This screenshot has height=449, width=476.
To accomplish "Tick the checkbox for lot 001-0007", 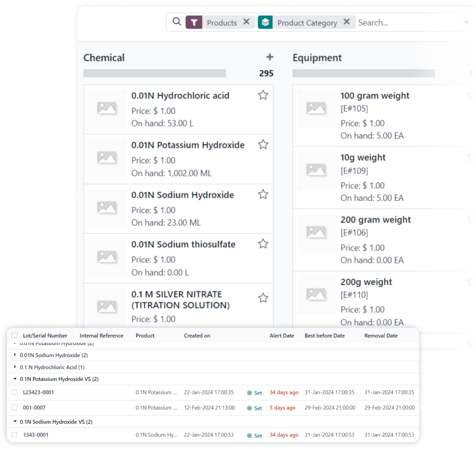I will (14, 407).
